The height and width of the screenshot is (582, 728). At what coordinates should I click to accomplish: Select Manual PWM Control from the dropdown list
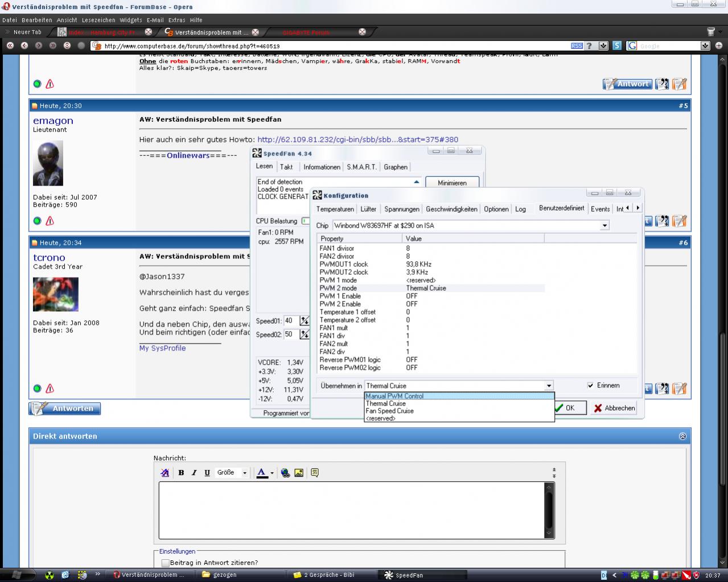tap(459, 396)
